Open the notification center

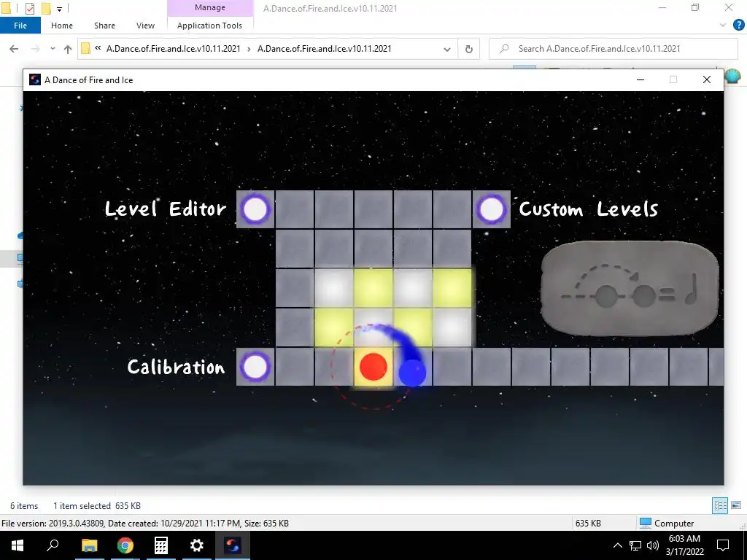coord(723,545)
